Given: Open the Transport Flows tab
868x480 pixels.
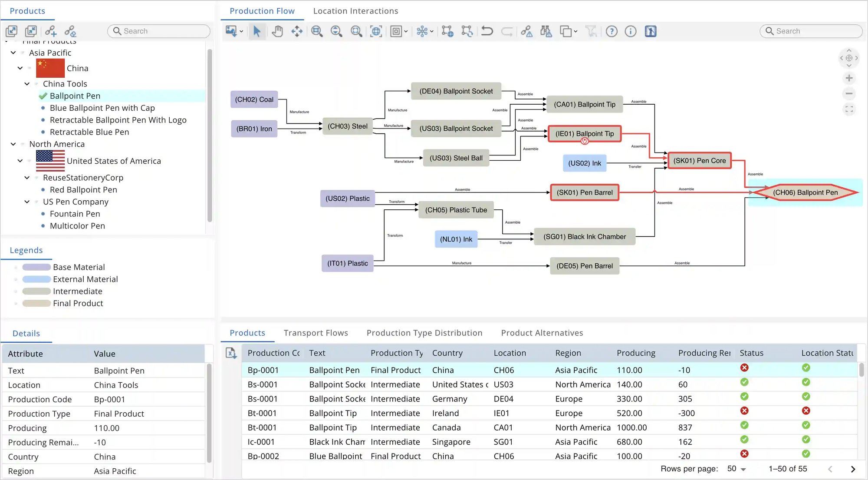Looking at the screenshot, I should tap(316, 333).
